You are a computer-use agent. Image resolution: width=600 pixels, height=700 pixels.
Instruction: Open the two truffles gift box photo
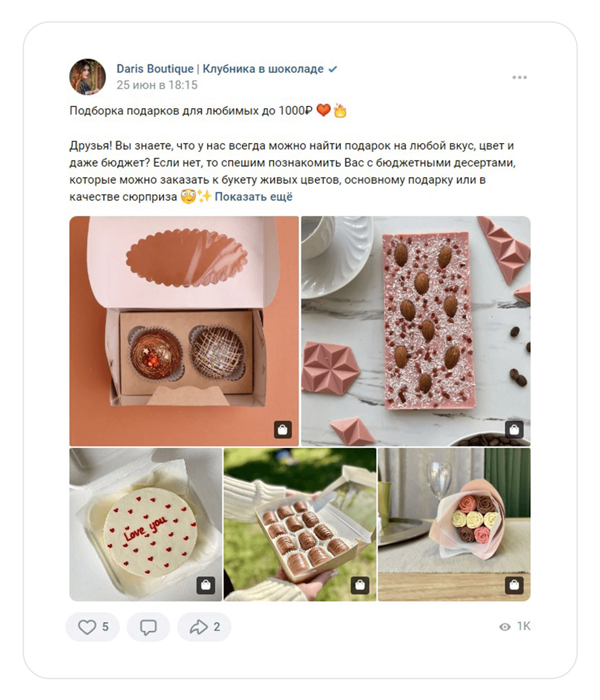tap(184, 331)
